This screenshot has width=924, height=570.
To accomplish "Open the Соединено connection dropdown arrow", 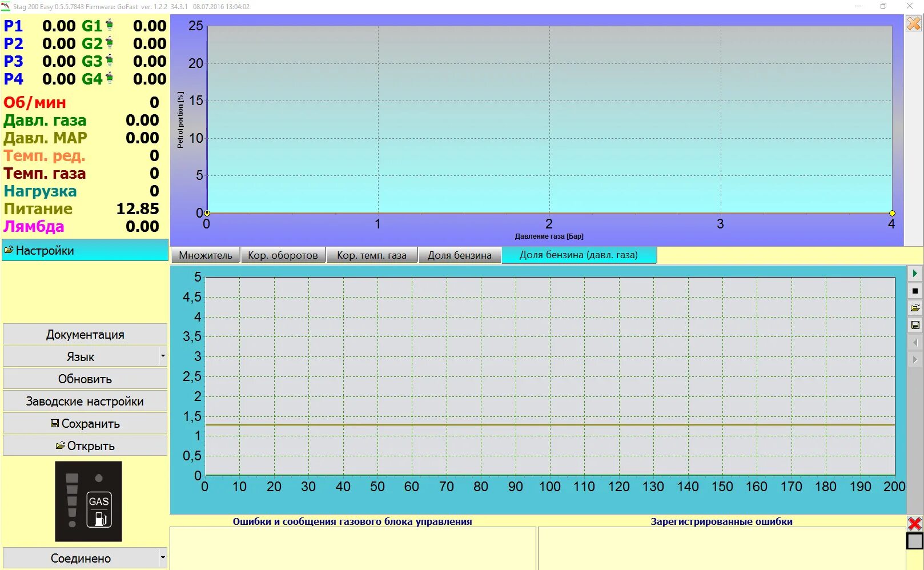I will point(163,558).
